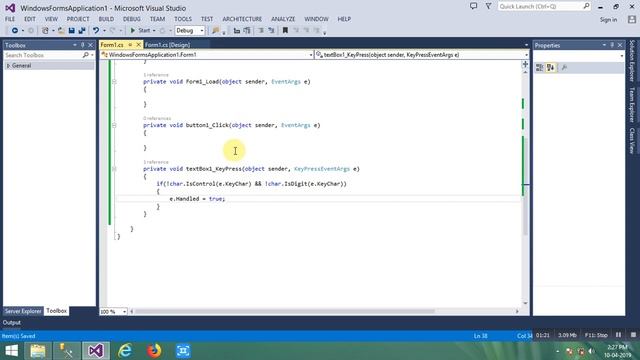
Task: Click the account picture icon beside Sign in
Action: point(632,19)
